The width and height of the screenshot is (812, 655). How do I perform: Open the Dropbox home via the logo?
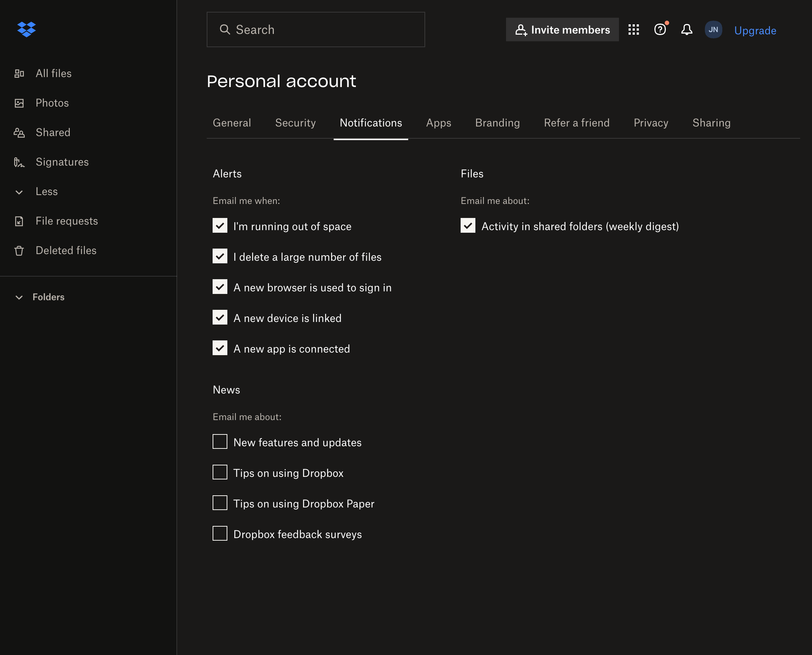(x=27, y=29)
